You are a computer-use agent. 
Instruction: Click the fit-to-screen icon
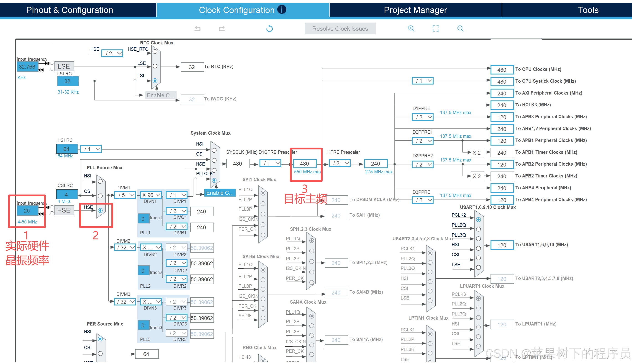[x=436, y=28]
